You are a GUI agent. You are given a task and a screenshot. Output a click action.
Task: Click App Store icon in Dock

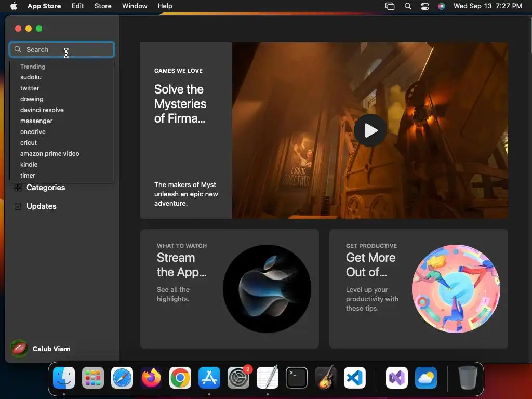pos(209,378)
